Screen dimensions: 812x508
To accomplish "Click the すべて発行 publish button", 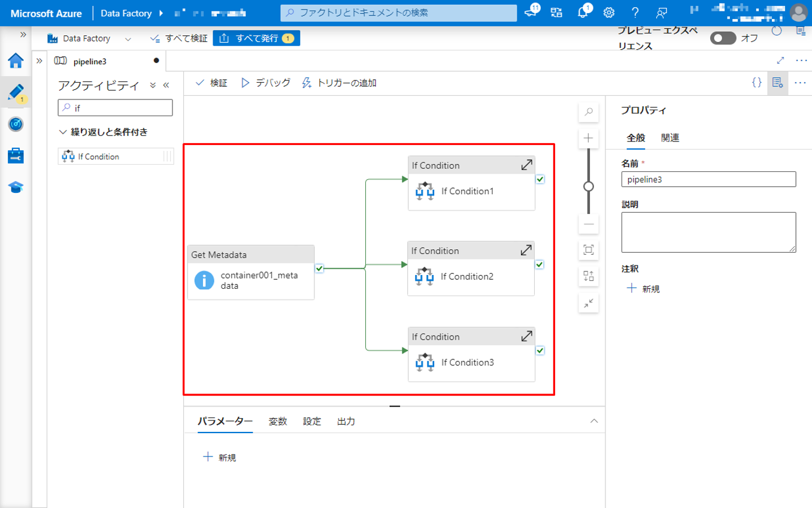I will [256, 38].
